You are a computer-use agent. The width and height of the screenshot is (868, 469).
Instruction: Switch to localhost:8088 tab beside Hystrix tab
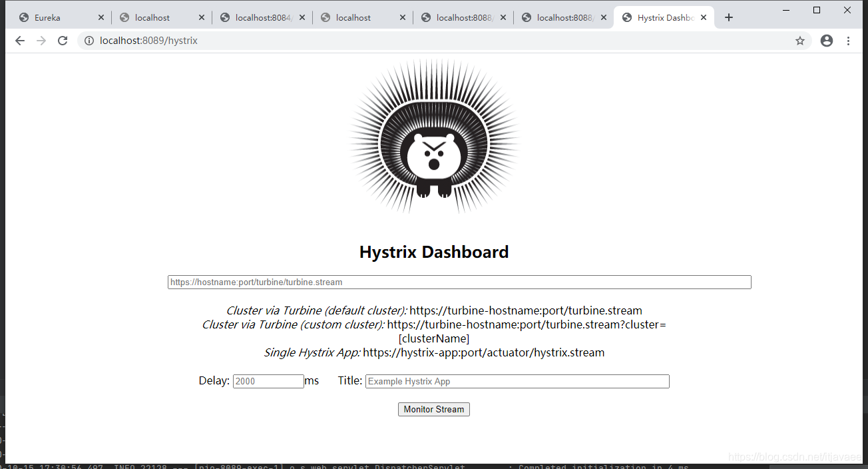coord(563,17)
